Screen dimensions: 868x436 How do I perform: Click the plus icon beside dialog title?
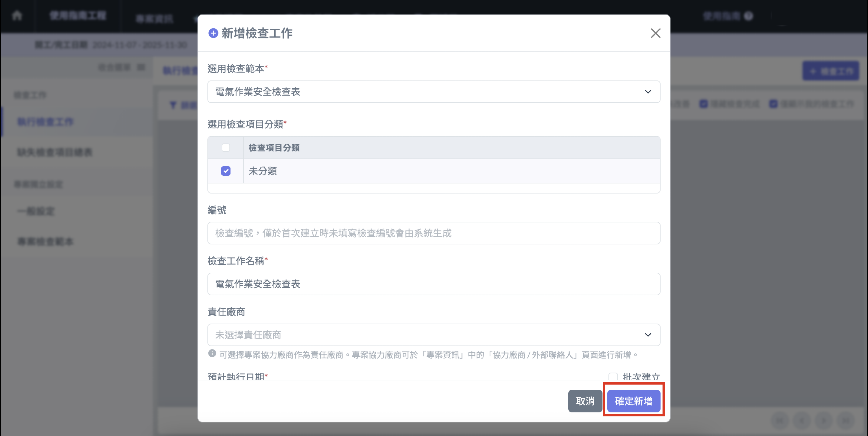(x=213, y=33)
